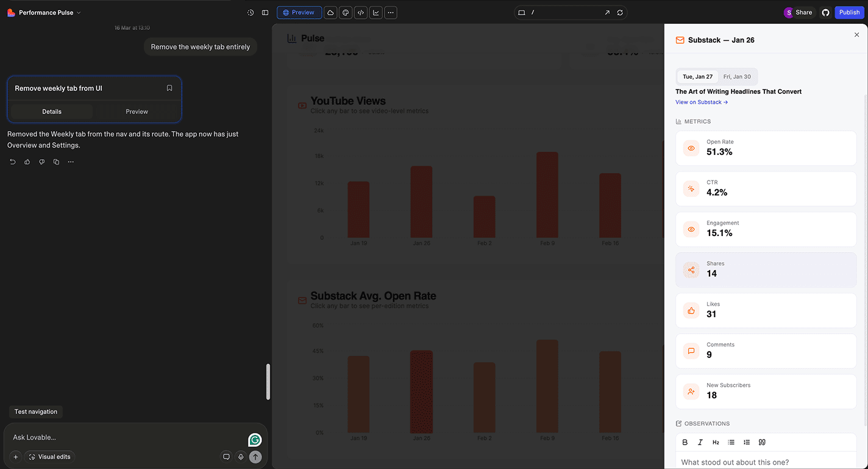The image size is (868, 469).
Task: Click the 'Remove the weekly tab entirely' message
Action: [x=201, y=47]
